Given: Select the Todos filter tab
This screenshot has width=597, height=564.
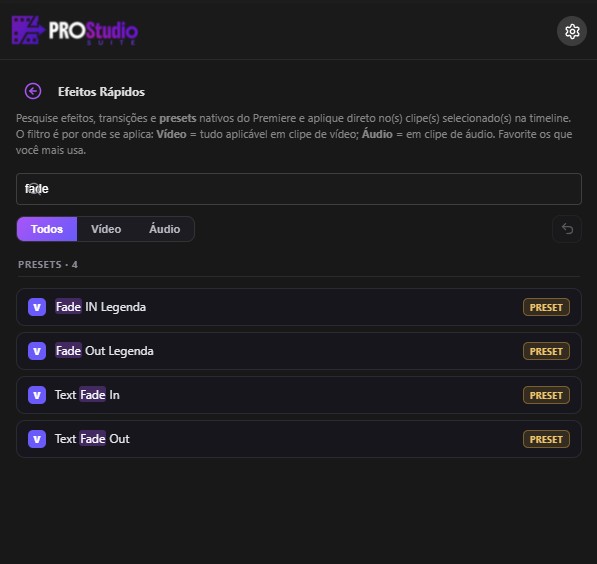Looking at the screenshot, I should tap(47, 229).
